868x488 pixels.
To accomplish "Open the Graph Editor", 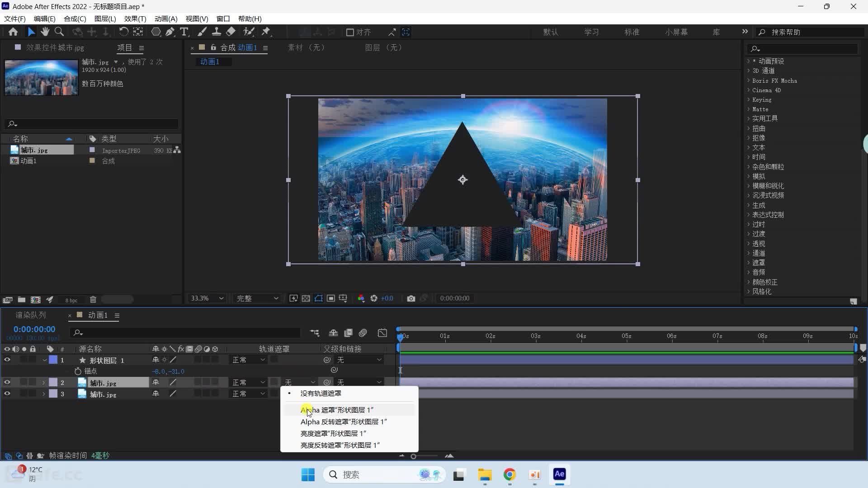I will 382,333.
